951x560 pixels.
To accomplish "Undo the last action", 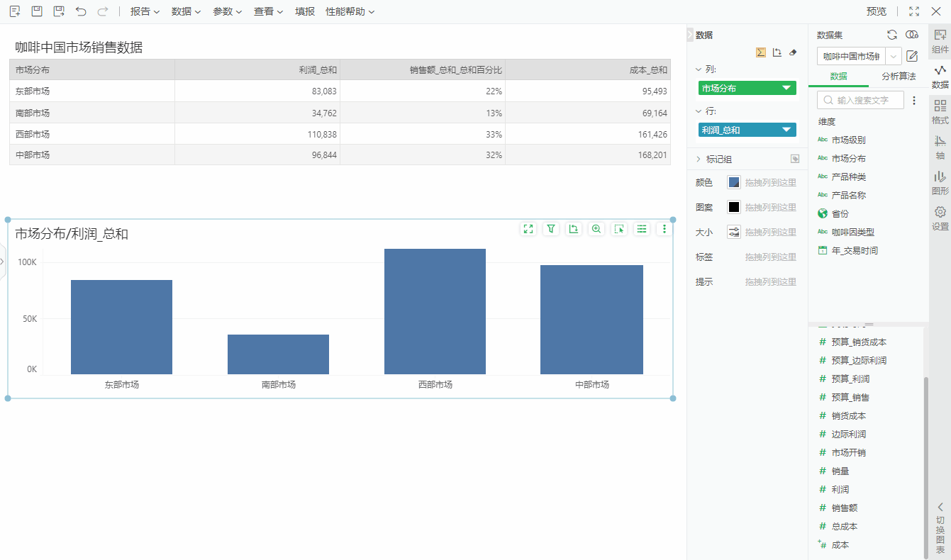I will (x=81, y=11).
